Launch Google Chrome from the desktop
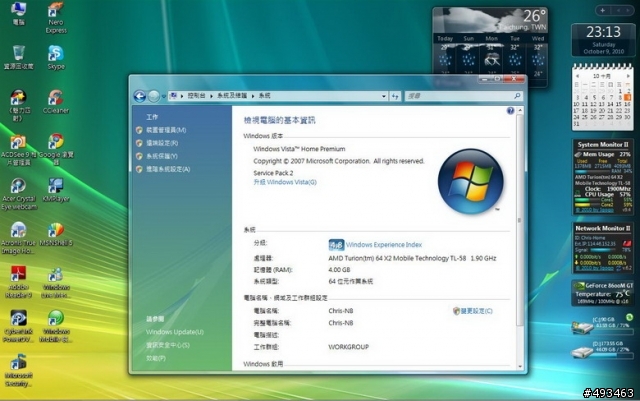This screenshot has width=640, height=401. pyautogui.click(x=56, y=150)
